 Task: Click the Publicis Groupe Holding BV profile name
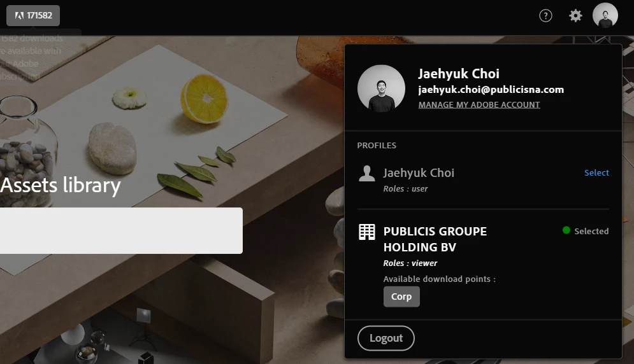435,239
